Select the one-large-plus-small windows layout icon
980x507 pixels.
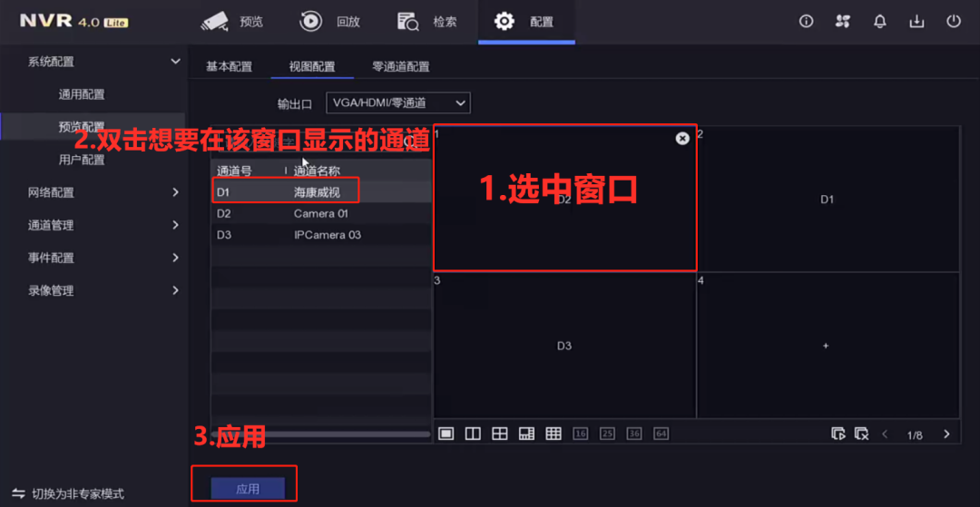point(526,434)
